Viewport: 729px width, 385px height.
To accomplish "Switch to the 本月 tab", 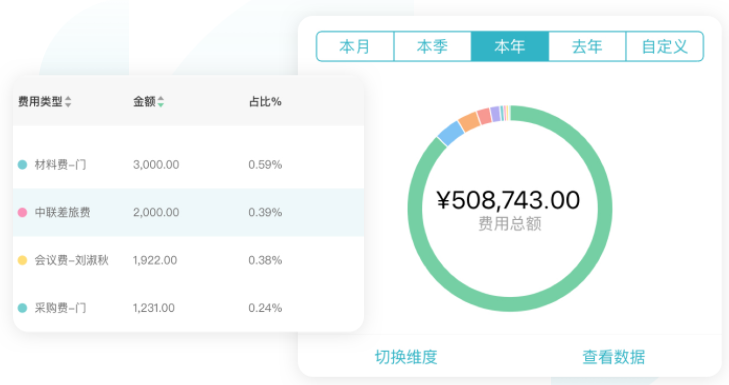I will pos(355,46).
